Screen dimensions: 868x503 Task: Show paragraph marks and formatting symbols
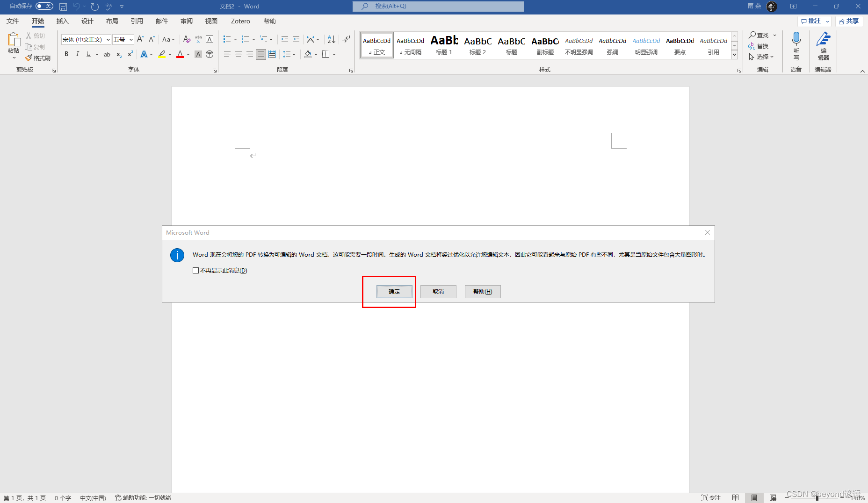[346, 39]
